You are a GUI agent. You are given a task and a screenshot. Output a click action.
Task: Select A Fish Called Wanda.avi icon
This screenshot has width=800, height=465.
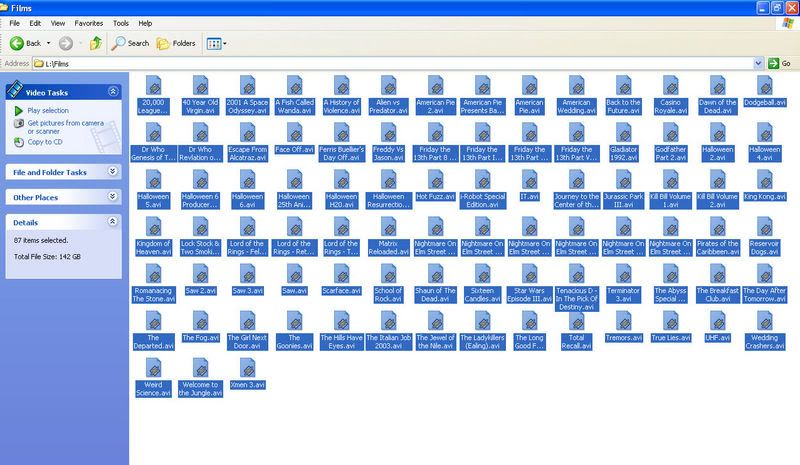(294, 86)
